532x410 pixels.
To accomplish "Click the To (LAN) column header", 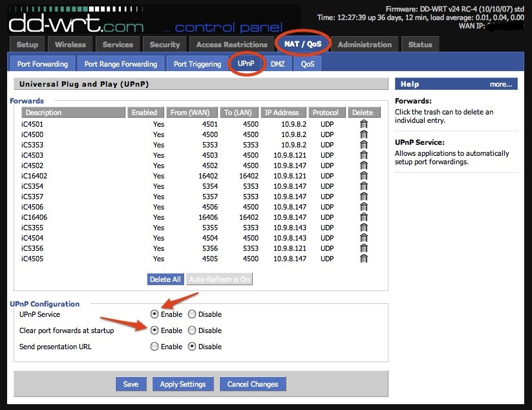I will [239, 113].
